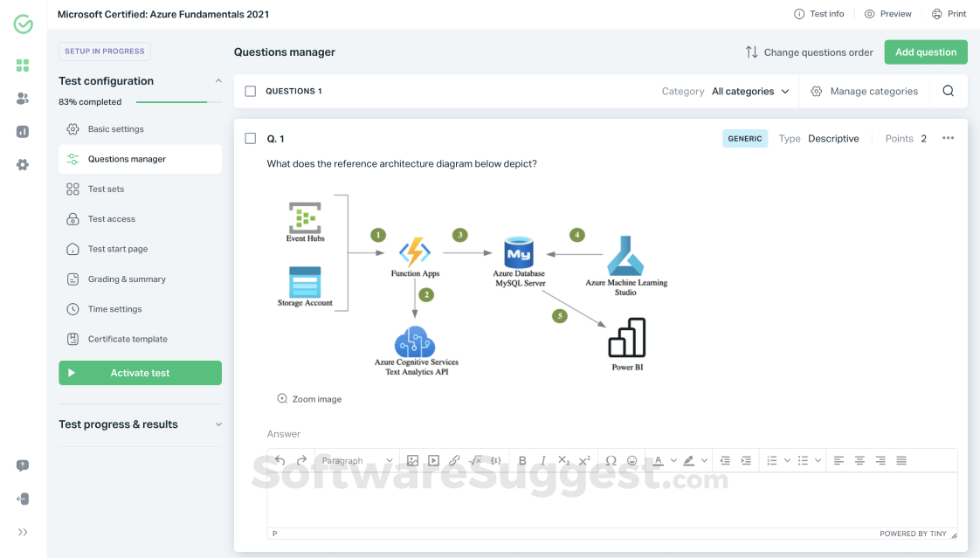This screenshot has height=558, width=980.
Task: Open the math formula tool in the editor
Action: click(x=475, y=460)
